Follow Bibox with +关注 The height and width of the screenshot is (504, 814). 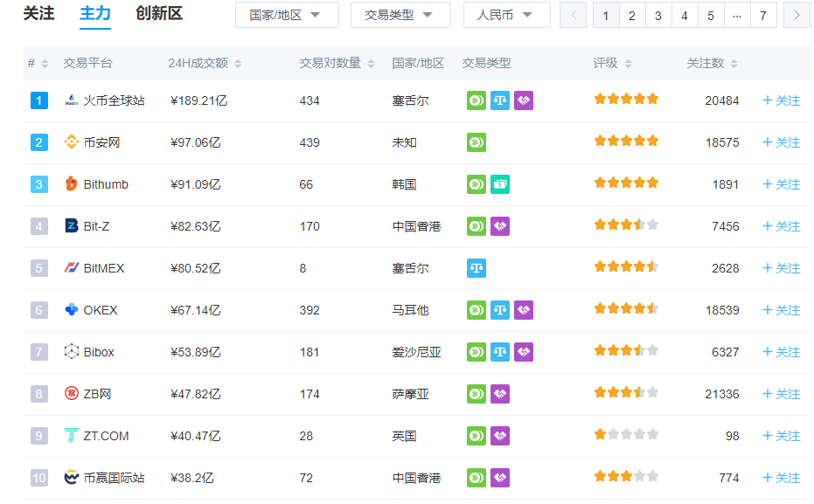coord(782,352)
